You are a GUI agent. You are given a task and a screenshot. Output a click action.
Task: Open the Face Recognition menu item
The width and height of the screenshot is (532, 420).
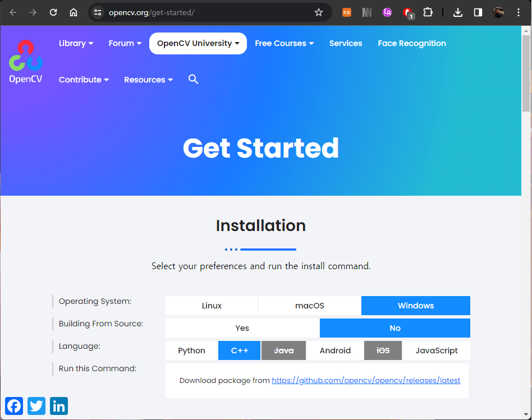tap(412, 43)
